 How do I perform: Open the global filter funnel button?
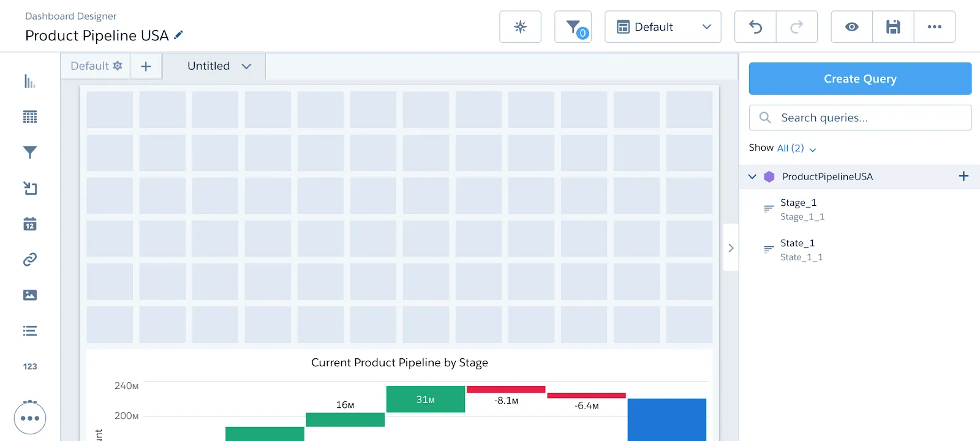(x=573, y=27)
